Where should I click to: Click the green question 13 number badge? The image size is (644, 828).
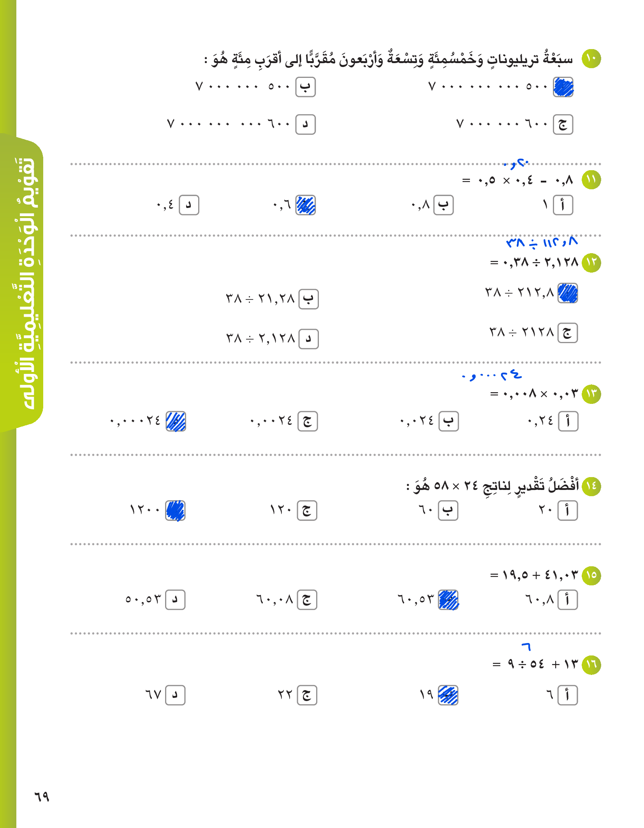click(x=591, y=394)
